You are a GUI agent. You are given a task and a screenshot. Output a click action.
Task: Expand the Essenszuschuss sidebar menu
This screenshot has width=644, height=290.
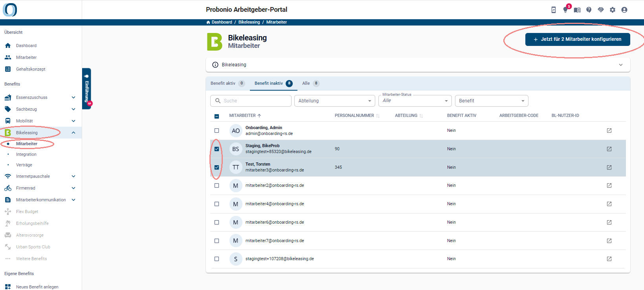point(73,97)
